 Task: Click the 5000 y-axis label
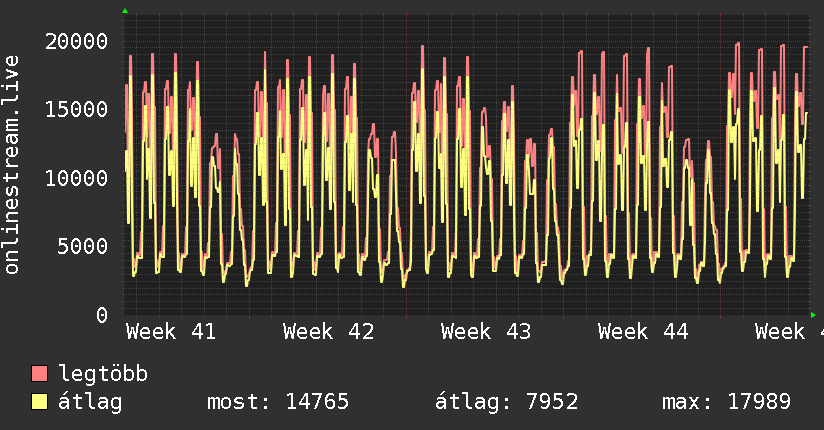[83, 247]
